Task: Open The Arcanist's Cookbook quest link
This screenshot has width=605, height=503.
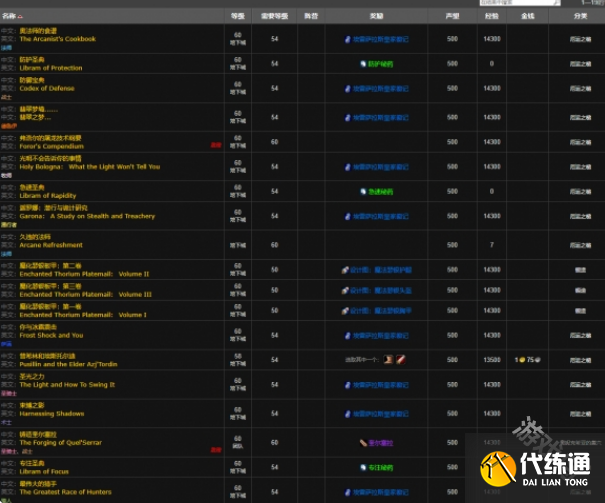Action: coord(58,39)
